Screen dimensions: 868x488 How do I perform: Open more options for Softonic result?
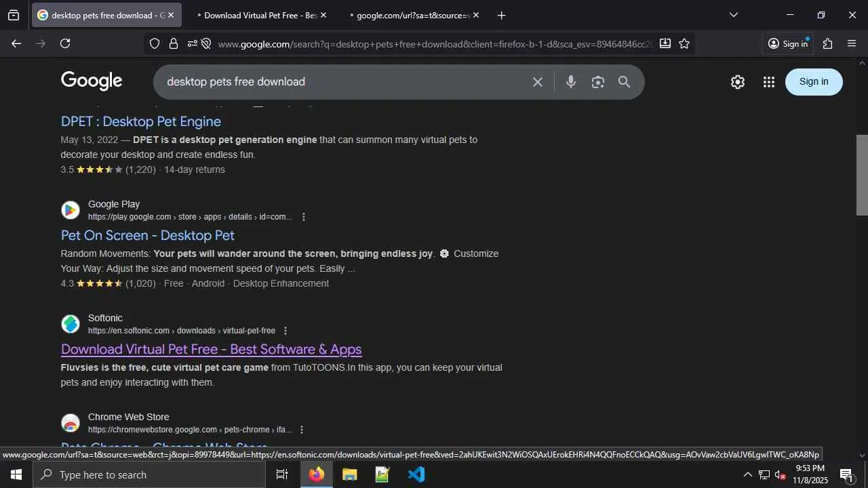pos(285,331)
